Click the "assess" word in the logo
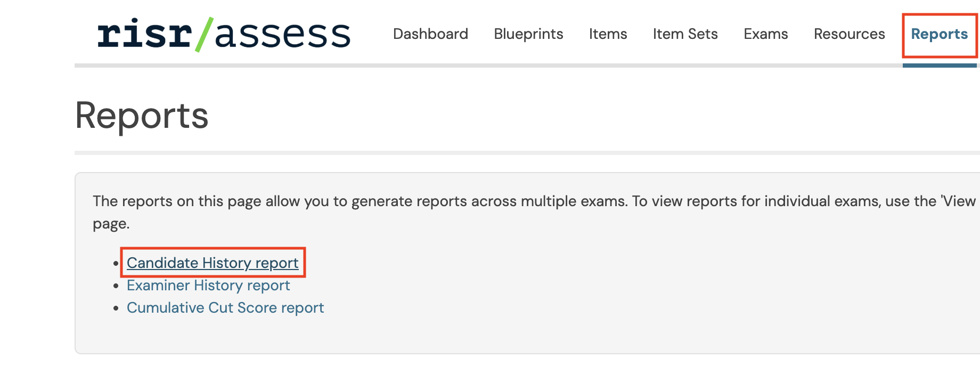The width and height of the screenshot is (980, 375). click(x=283, y=35)
